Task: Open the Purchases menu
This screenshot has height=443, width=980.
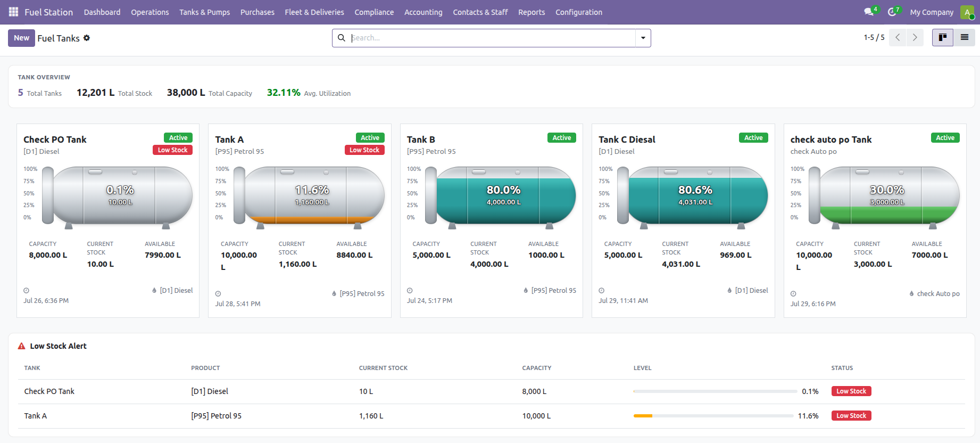Action: click(x=258, y=12)
